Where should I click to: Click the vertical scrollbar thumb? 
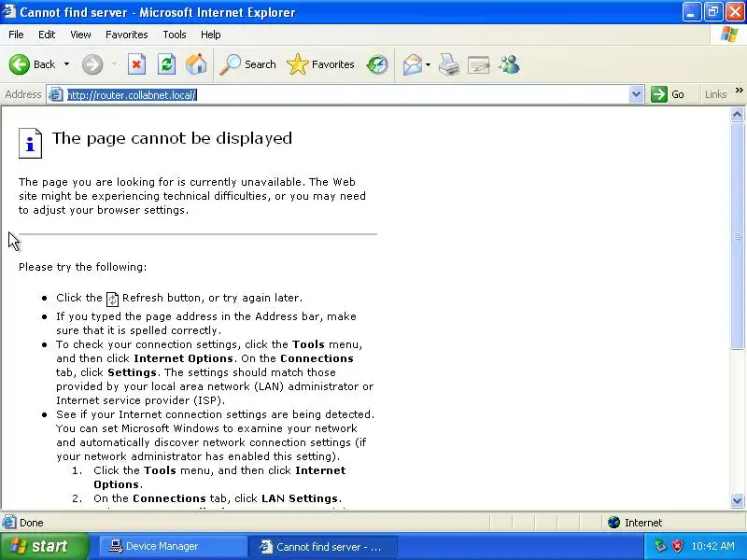[737, 236]
